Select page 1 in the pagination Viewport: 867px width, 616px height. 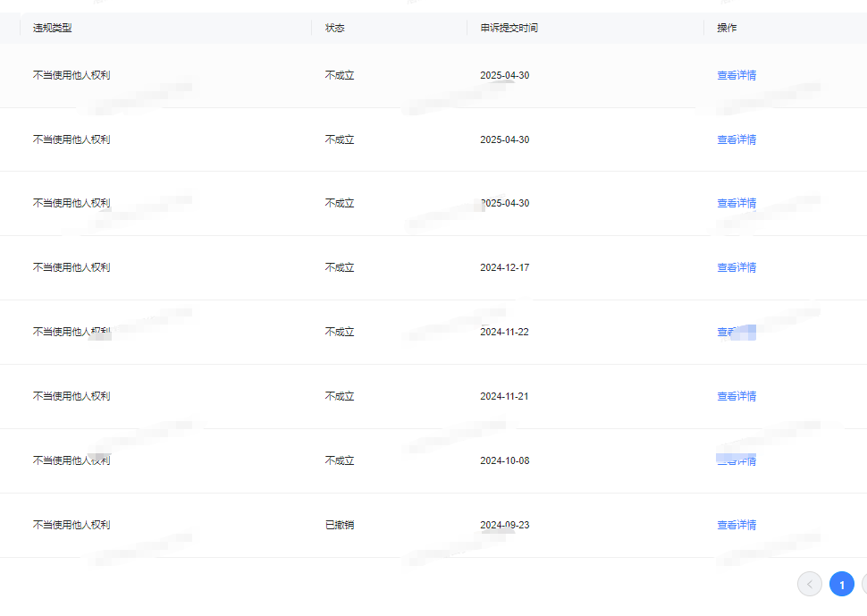(841, 584)
